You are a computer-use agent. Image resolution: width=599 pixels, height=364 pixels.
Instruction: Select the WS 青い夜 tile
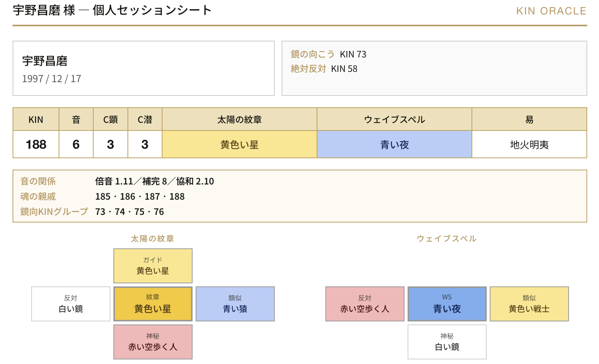447,304
